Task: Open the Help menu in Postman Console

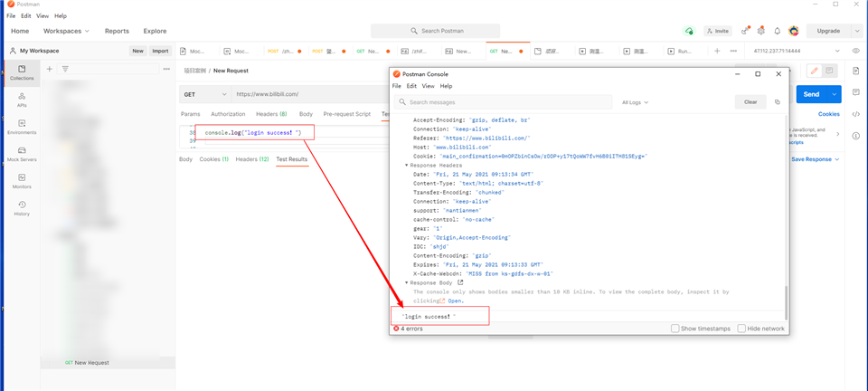Action: point(446,86)
